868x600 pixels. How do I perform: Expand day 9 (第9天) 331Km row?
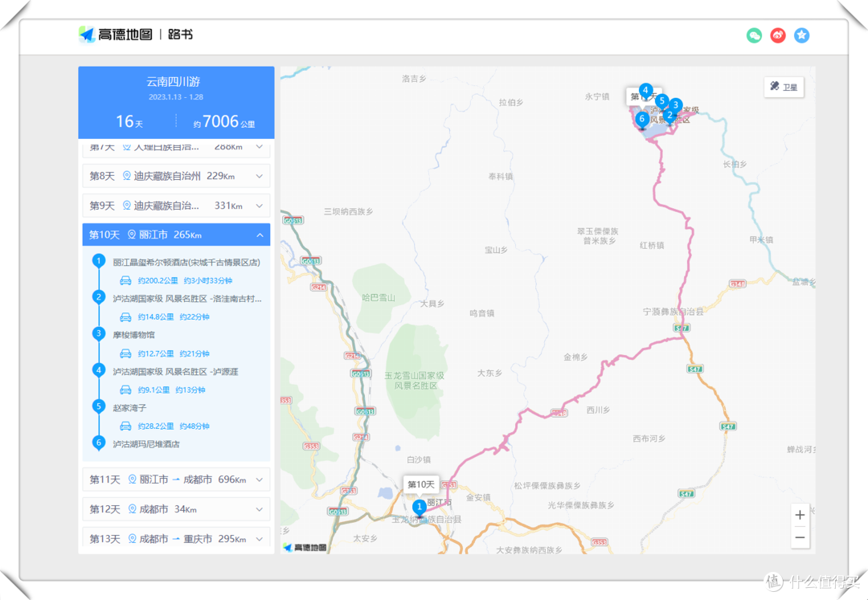176,205
